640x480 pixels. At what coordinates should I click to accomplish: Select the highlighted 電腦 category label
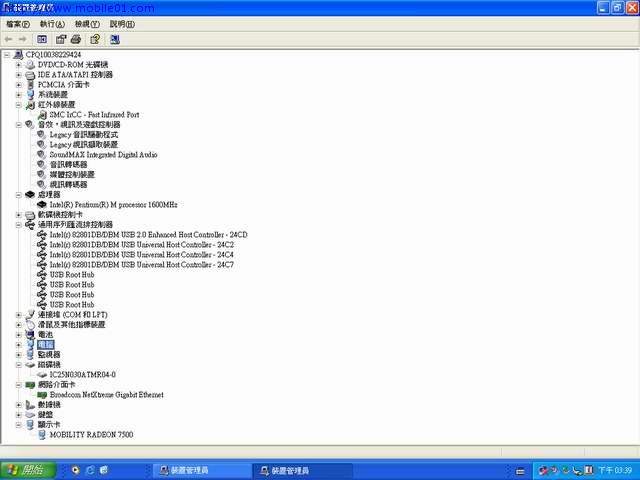click(x=46, y=344)
